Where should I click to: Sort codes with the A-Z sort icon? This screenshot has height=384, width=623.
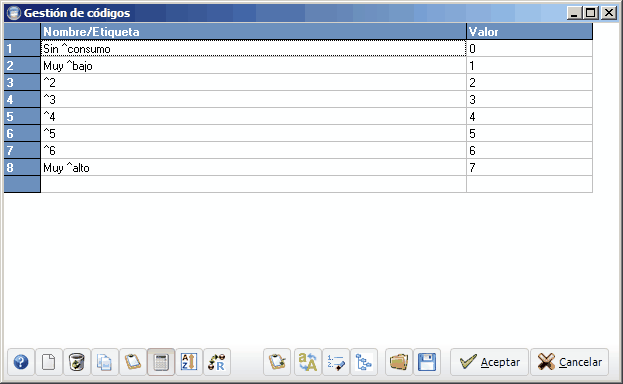(189, 362)
